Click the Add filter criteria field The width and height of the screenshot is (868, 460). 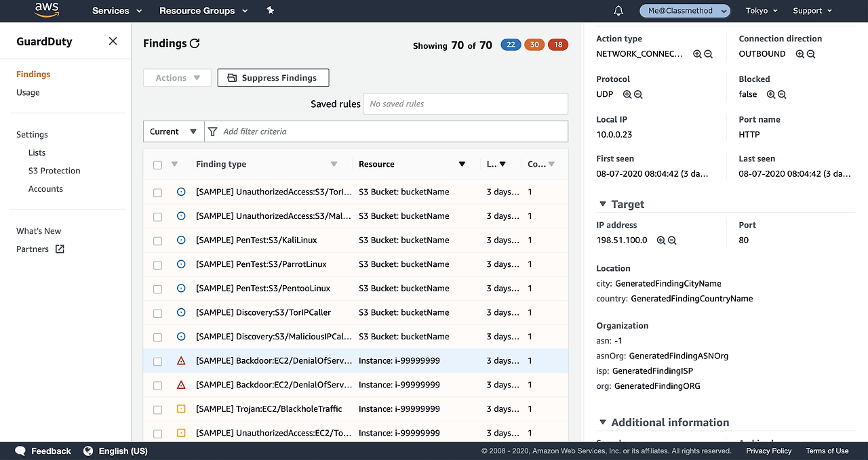click(387, 131)
